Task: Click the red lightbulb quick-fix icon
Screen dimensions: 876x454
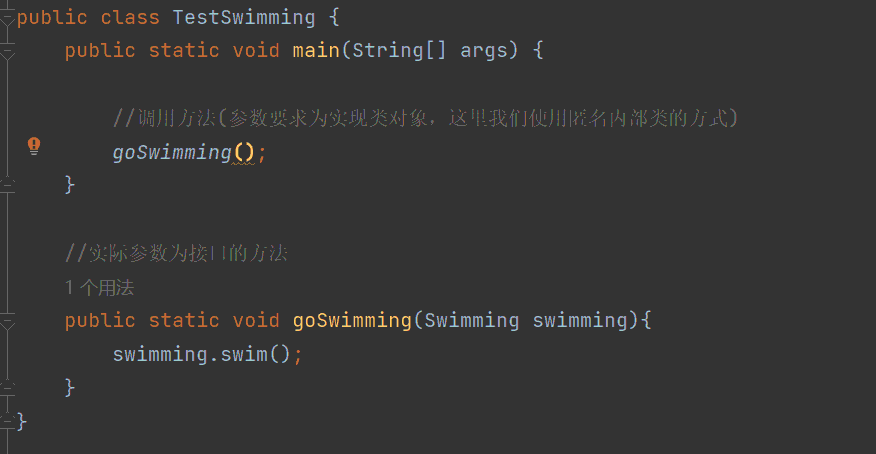Action: (x=34, y=146)
